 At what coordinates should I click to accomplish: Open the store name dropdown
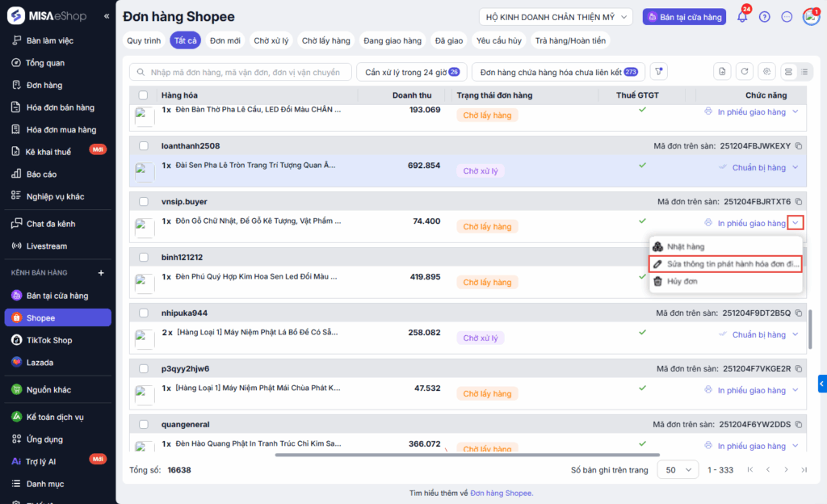[x=557, y=17]
